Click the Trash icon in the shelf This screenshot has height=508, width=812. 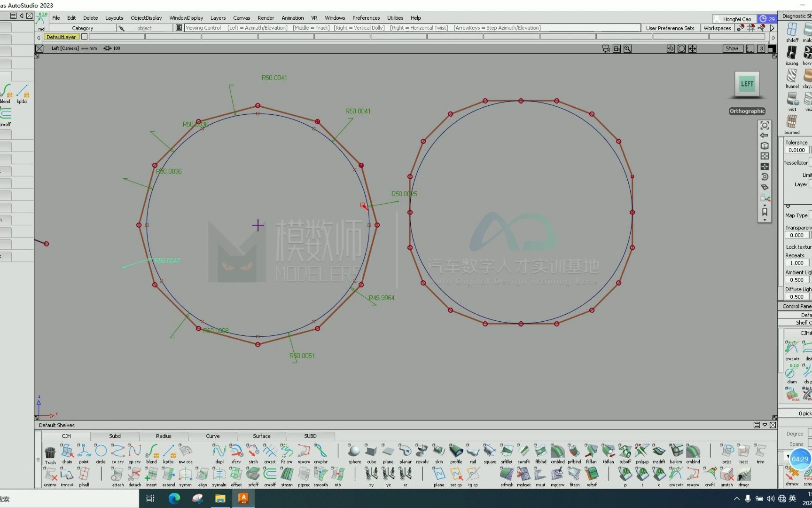click(50, 455)
